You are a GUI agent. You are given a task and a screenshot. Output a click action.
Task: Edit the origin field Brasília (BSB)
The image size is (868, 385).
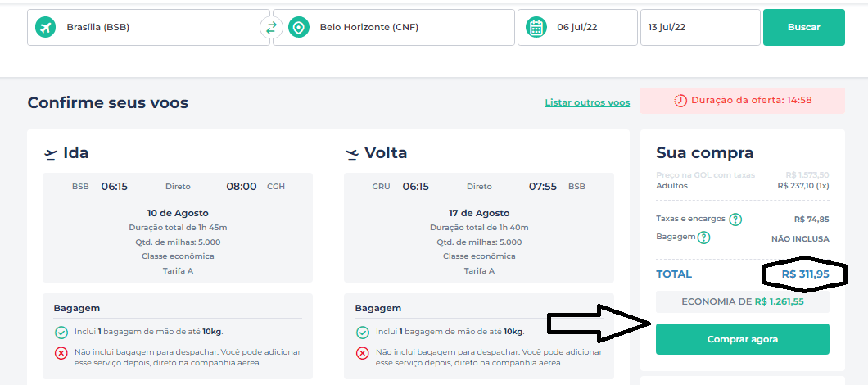148,27
